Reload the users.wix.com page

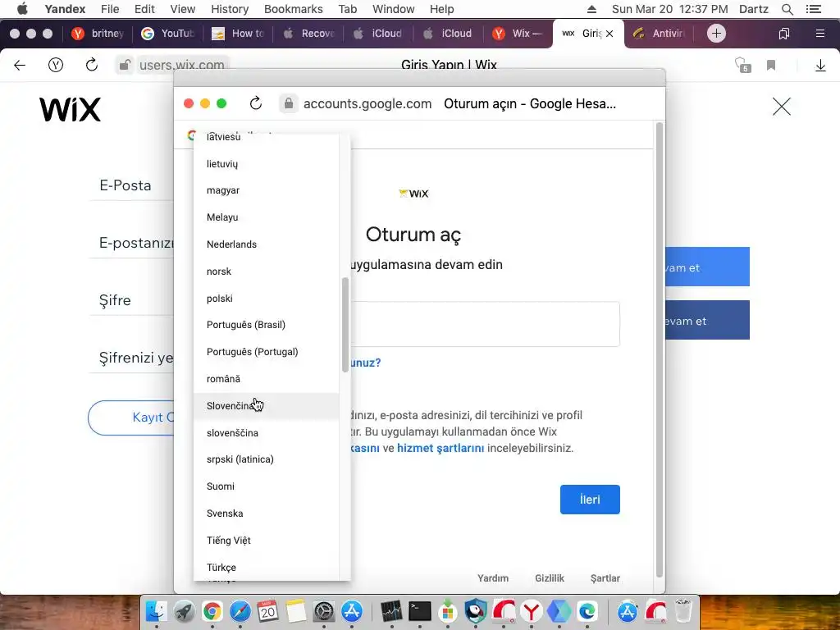pos(92,65)
